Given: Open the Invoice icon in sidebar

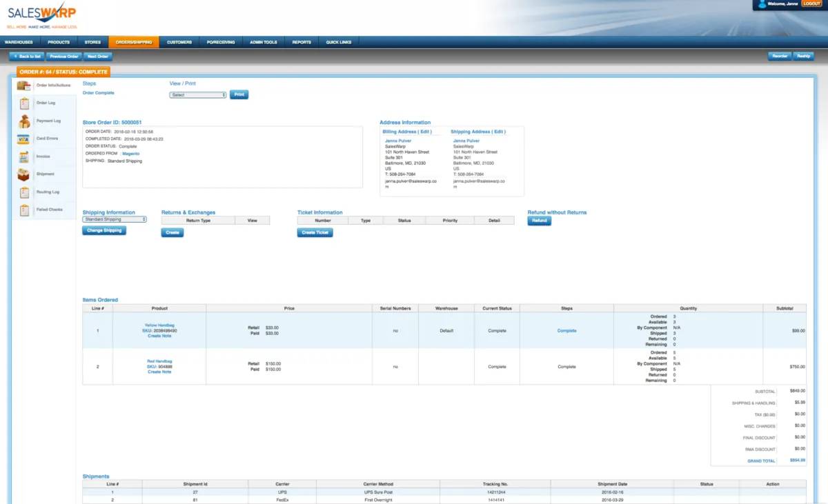Looking at the screenshot, I should (24, 157).
